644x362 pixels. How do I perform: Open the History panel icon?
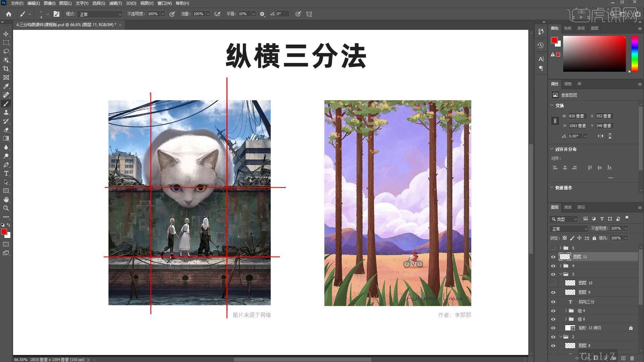click(x=540, y=45)
